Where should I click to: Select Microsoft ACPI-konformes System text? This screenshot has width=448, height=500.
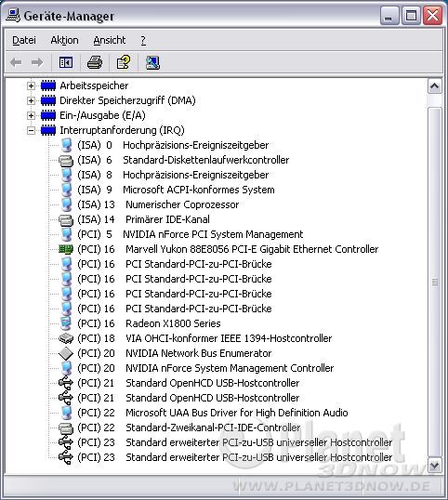(199, 190)
